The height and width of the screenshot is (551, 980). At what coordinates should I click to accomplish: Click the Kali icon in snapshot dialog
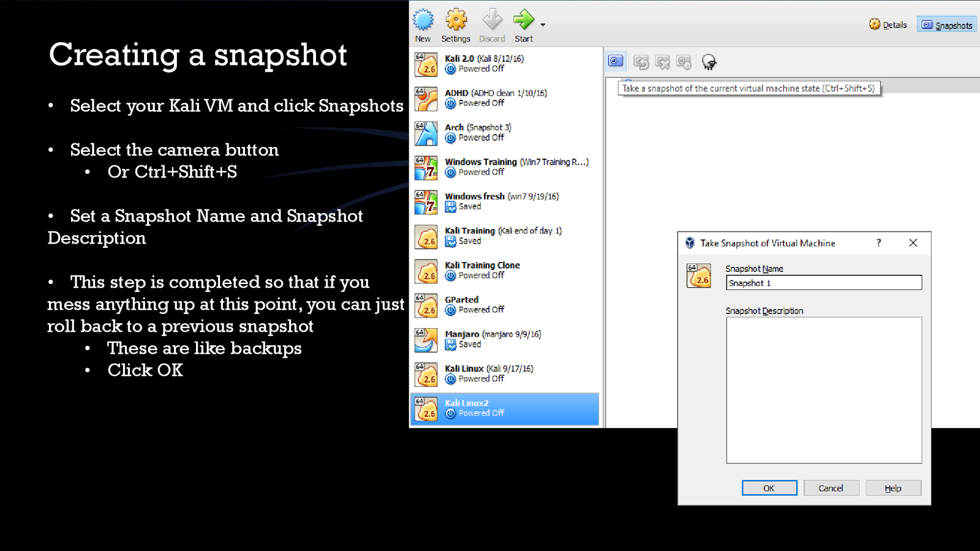coord(699,275)
